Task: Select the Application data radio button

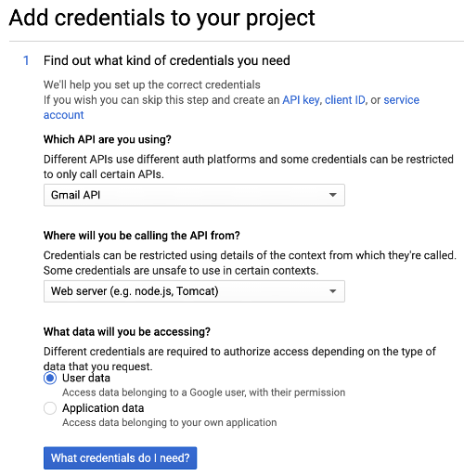Action: 50,408
